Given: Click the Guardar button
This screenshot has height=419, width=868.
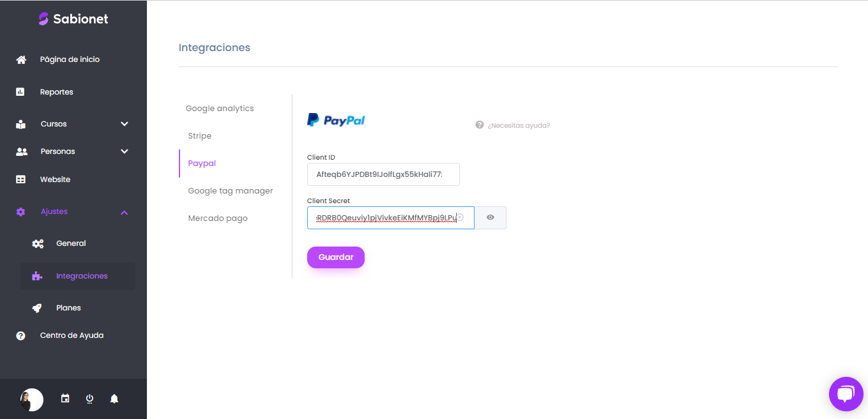Looking at the screenshot, I should (336, 257).
